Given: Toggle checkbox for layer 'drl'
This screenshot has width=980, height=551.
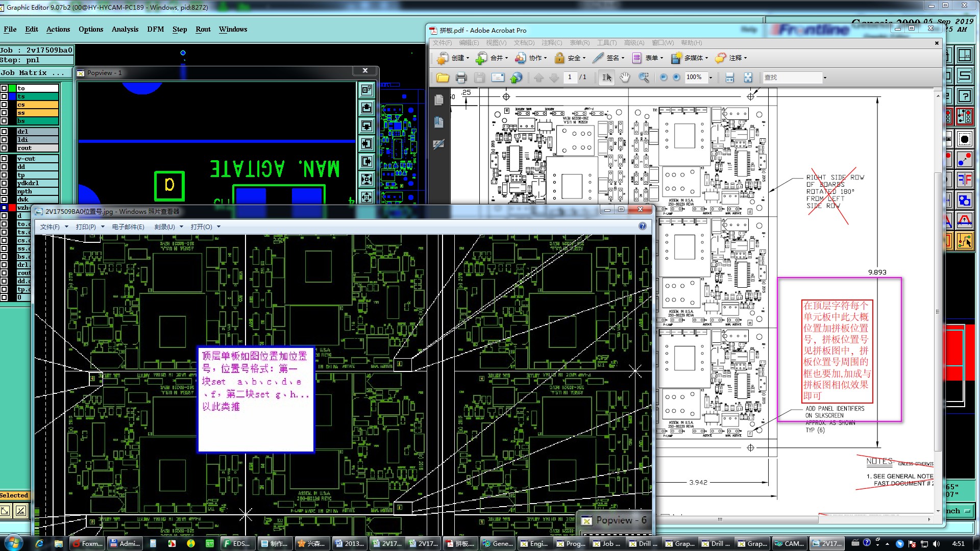Looking at the screenshot, I should [4, 132].
